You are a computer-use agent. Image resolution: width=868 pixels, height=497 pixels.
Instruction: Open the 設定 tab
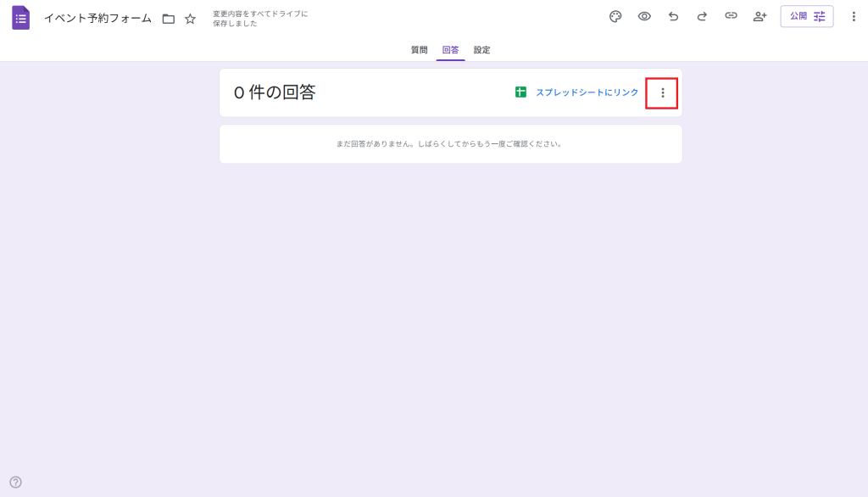pos(481,50)
